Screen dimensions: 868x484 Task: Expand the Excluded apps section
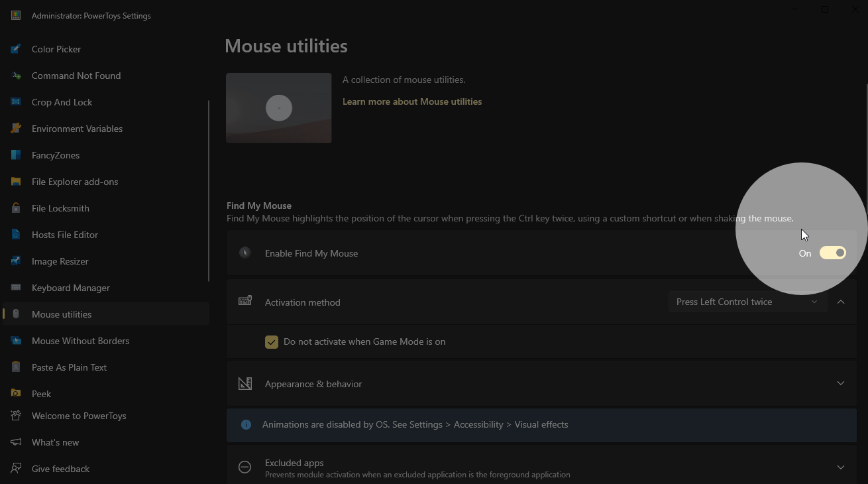point(840,467)
